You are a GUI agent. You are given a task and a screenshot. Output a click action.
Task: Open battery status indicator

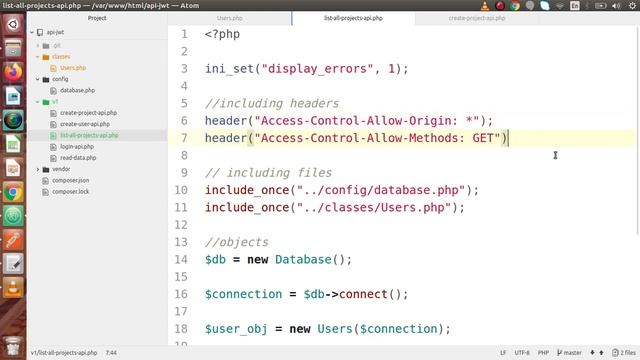600,5
